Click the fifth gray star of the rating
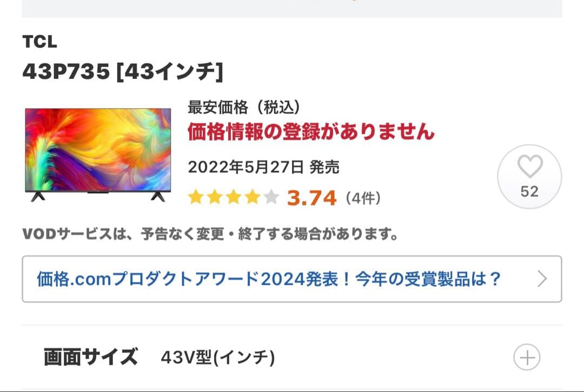The image size is (584, 392). [x=271, y=197]
